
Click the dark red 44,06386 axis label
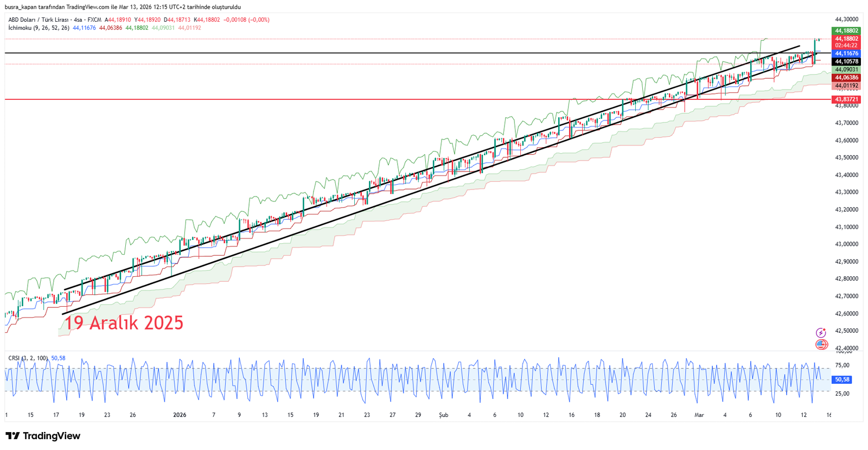846,78
